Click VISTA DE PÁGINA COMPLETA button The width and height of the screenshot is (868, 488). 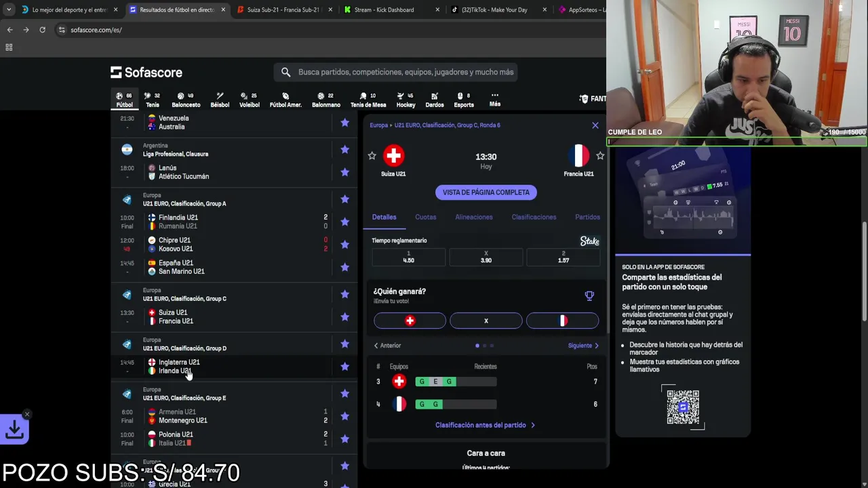click(x=486, y=192)
